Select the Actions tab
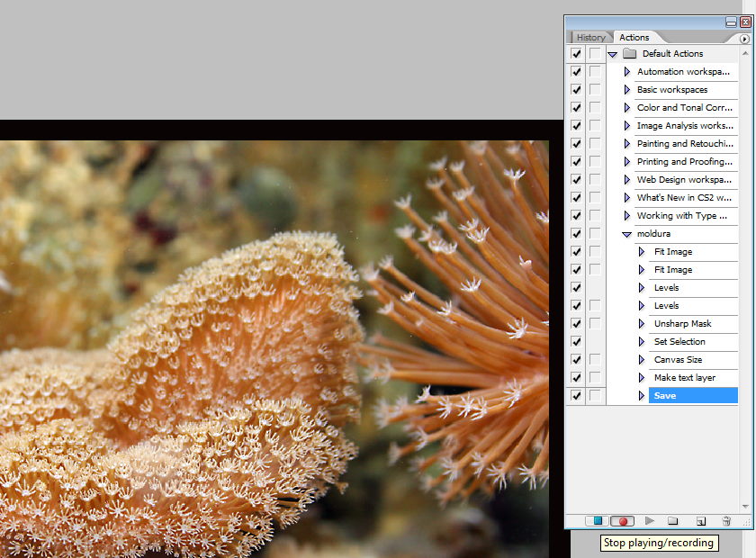Viewport: 756px width, 558px height. [x=634, y=38]
